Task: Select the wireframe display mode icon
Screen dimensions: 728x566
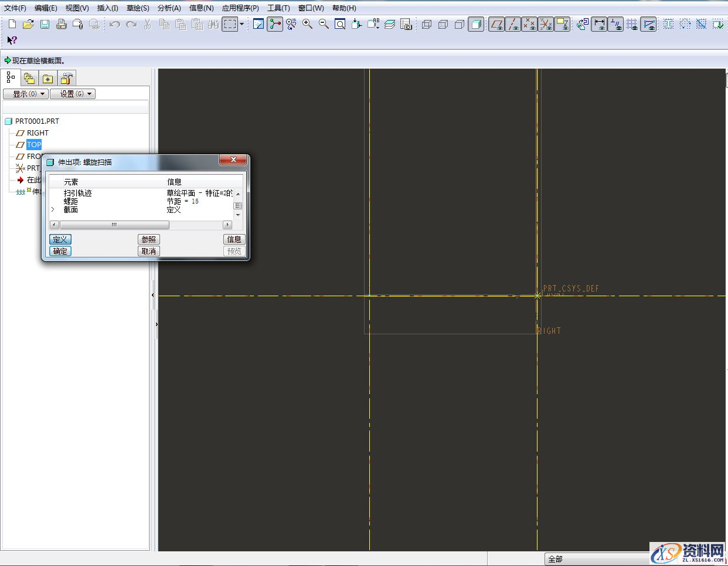Action: point(427,24)
